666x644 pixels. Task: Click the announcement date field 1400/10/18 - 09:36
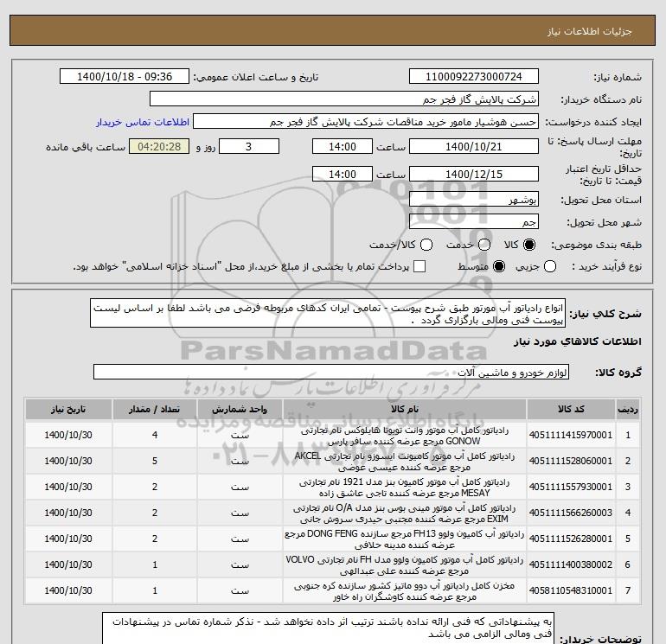(125, 76)
